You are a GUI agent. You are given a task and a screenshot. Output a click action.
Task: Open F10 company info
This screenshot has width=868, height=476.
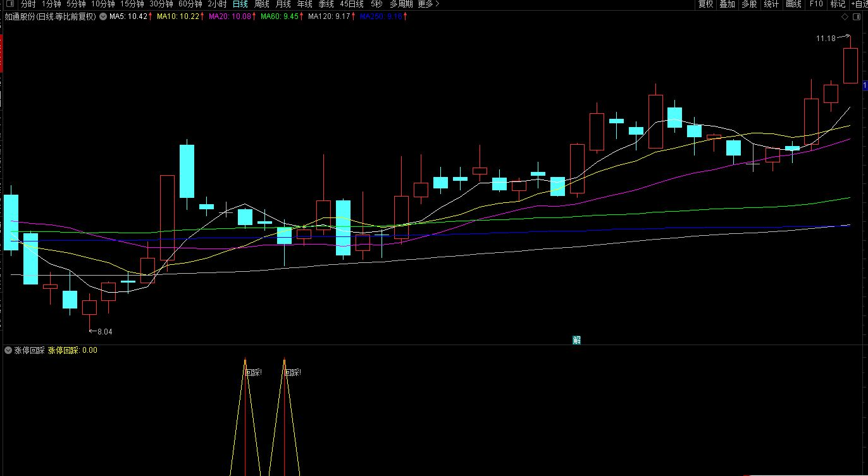(816, 4)
